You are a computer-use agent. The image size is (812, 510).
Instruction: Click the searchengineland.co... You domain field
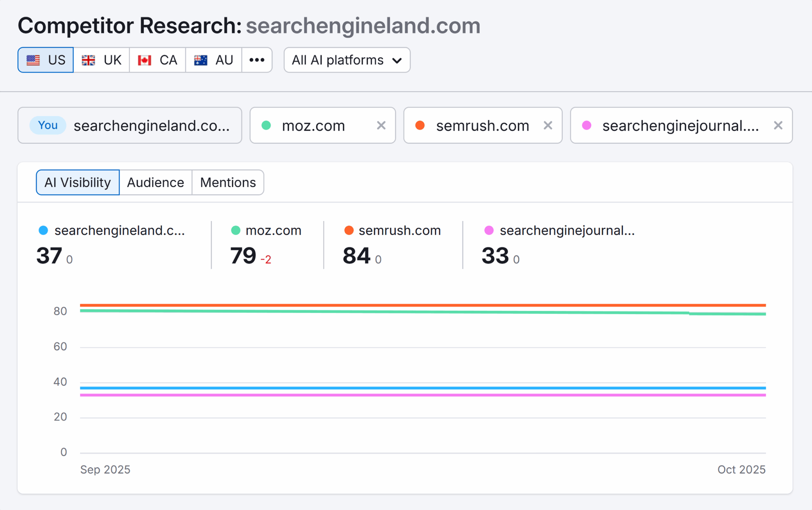pos(130,125)
